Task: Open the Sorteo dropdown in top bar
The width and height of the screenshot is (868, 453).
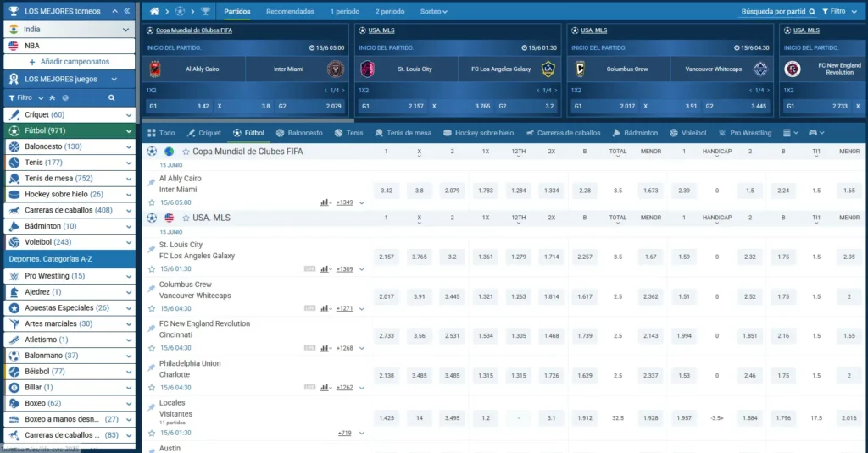Action: tap(434, 12)
